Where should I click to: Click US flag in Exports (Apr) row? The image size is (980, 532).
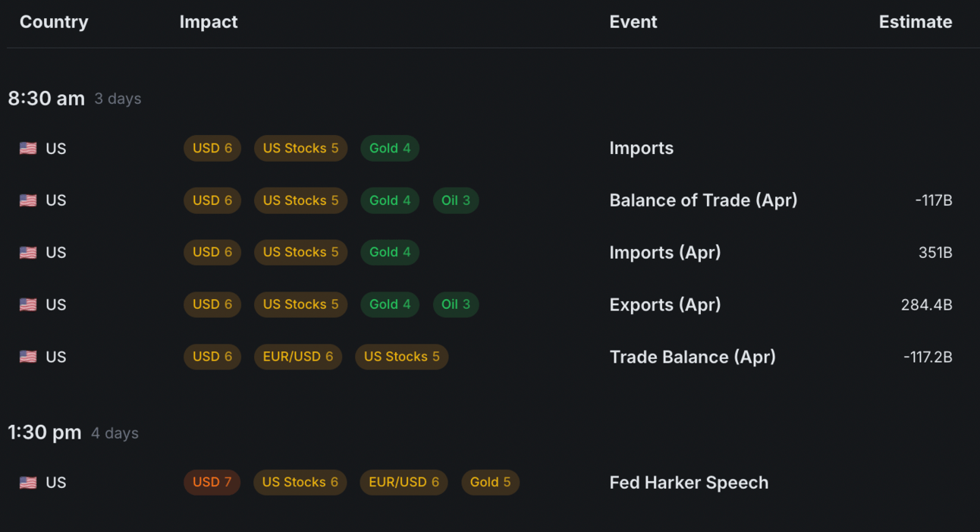28,304
